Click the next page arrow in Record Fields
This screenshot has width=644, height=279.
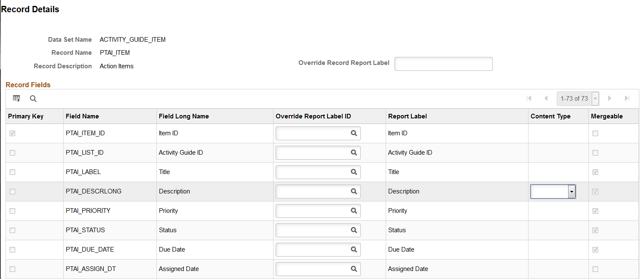(x=610, y=98)
